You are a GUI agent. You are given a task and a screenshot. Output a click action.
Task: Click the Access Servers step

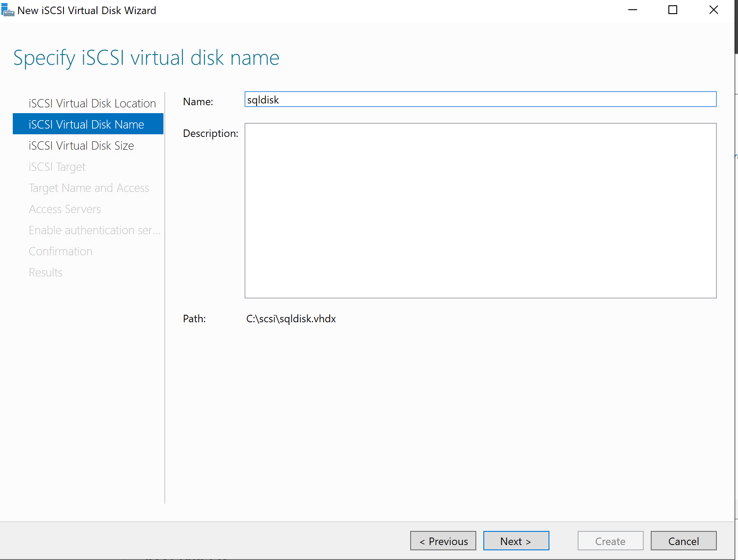(65, 209)
